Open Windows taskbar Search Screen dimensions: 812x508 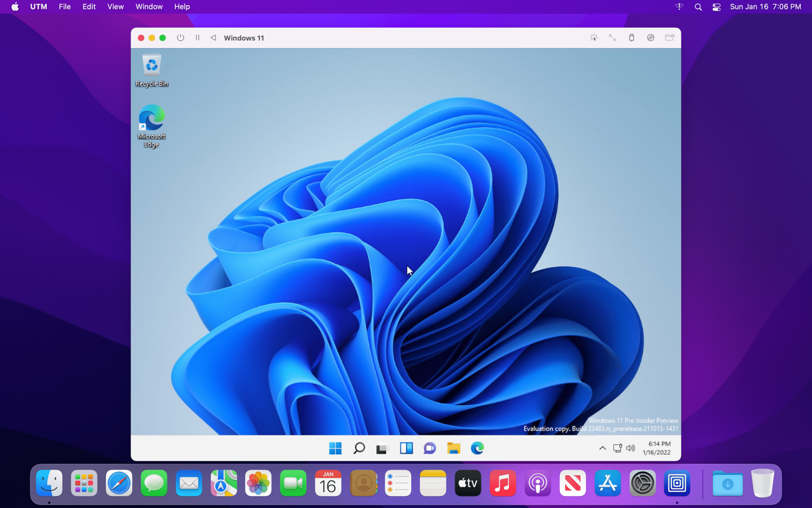tap(359, 448)
